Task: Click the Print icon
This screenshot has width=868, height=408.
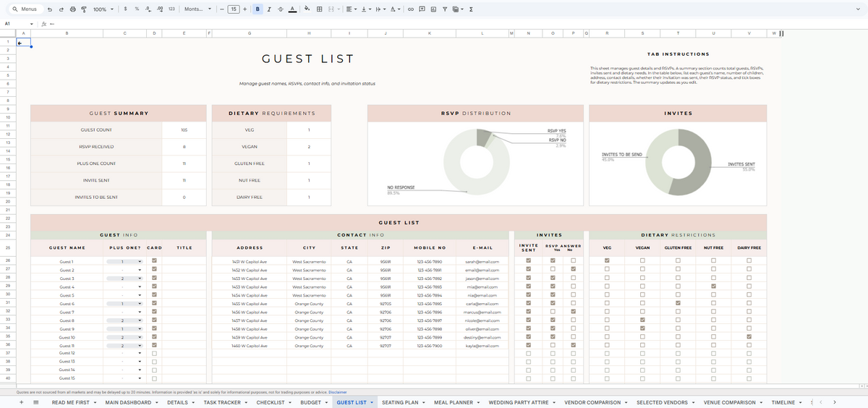Action: click(x=72, y=9)
